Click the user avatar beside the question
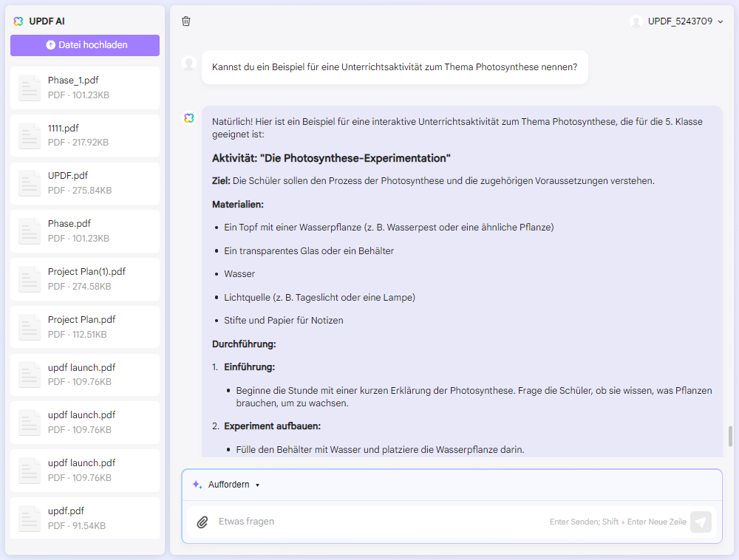The height and width of the screenshot is (560, 739). click(x=189, y=63)
